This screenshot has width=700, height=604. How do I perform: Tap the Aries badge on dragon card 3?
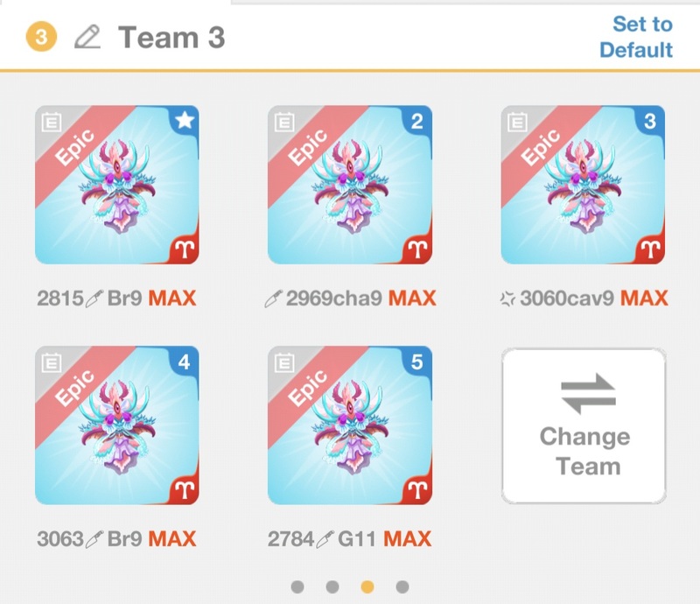click(x=651, y=249)
